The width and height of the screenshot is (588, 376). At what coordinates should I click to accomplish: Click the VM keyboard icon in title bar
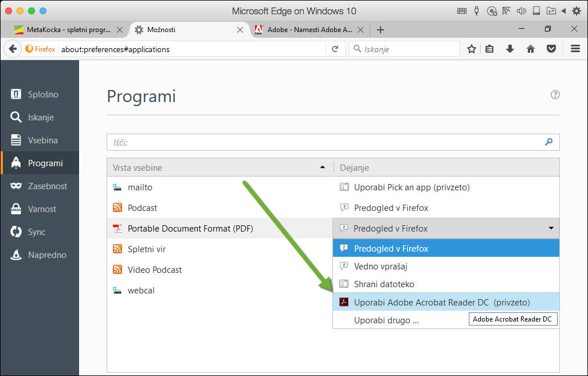point(461,11)
